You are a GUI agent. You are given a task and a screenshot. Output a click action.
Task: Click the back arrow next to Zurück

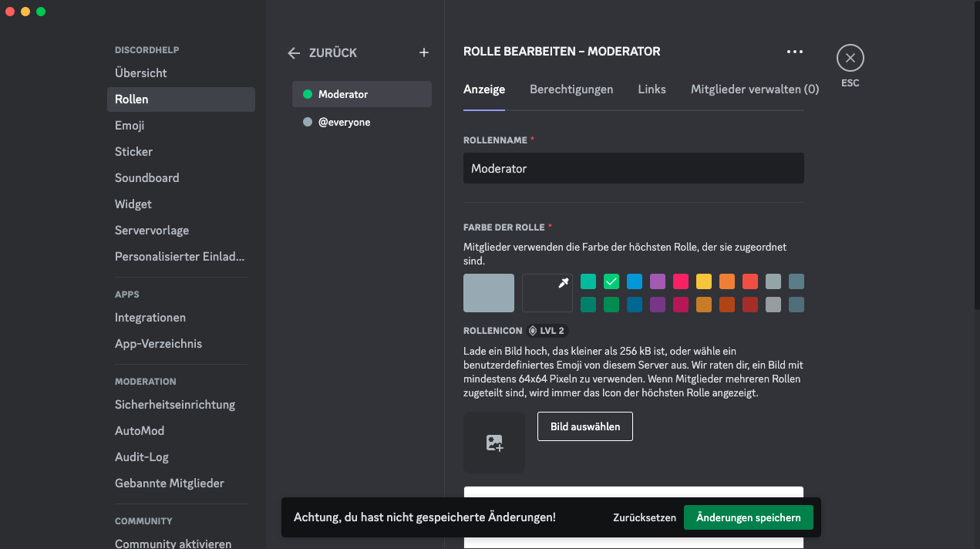pyautogui.click(x=294, y=53)
